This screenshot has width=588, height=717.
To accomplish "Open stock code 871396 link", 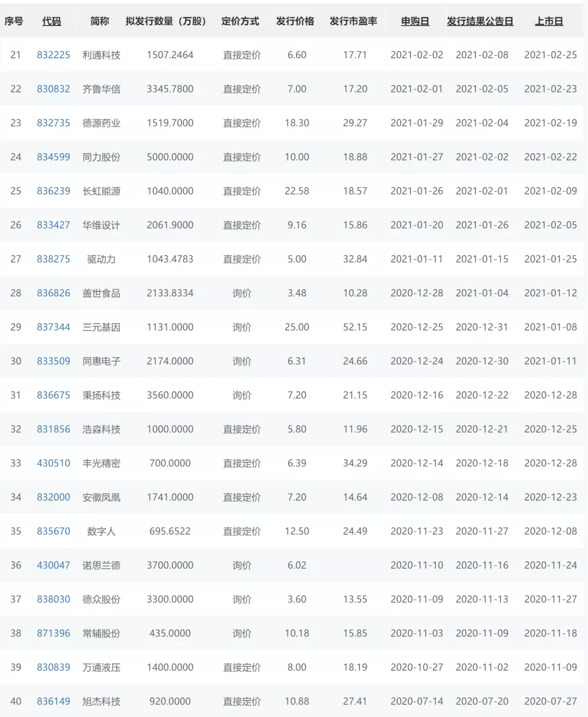I will [53, 633].
